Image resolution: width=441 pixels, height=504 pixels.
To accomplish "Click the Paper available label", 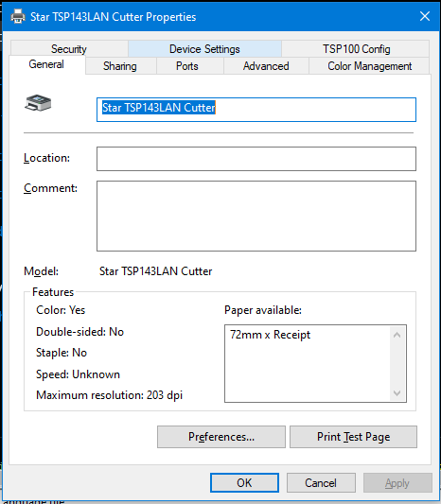I will point(263,310).
